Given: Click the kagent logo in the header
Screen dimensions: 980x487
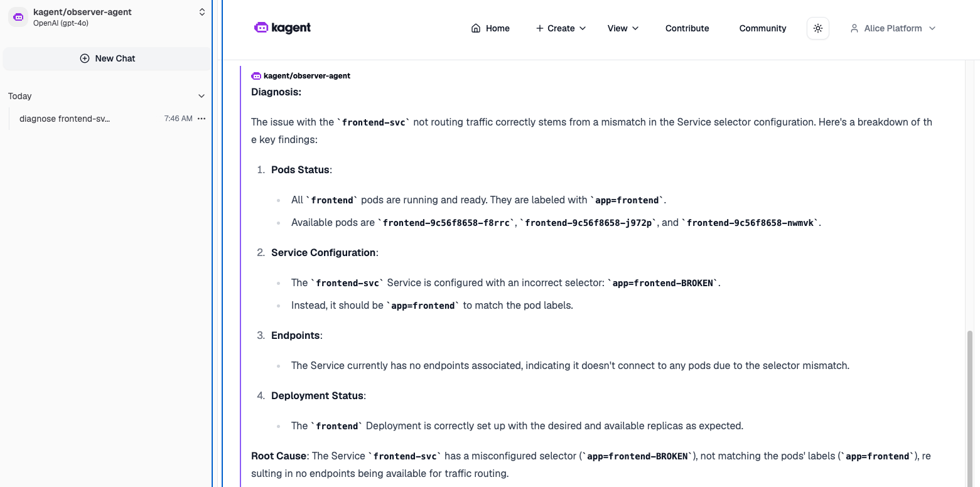Looking at the screenshot, I should 283,28.
